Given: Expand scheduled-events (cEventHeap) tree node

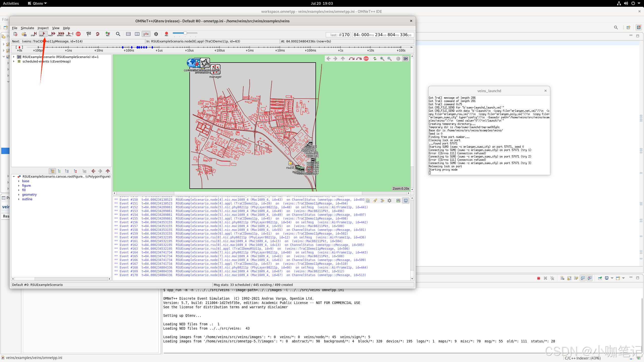Looking at the screenshot, I should (14, 62).
